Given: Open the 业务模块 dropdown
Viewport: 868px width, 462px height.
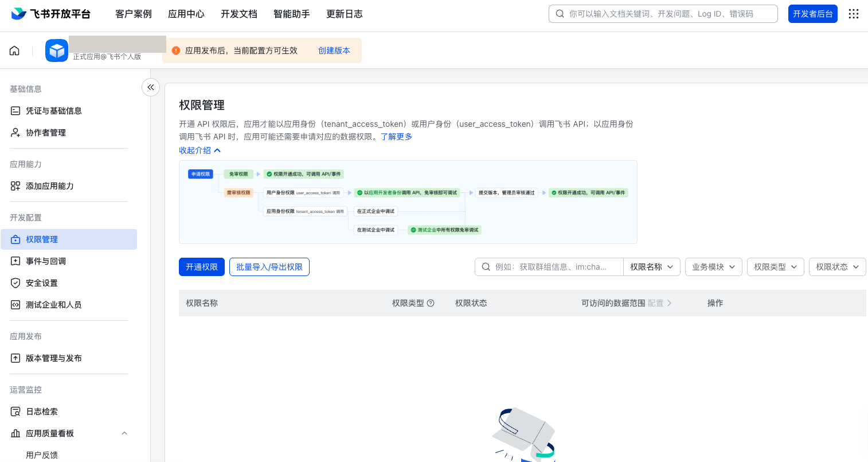Looking at the screenshot, I should coord(714,267).
